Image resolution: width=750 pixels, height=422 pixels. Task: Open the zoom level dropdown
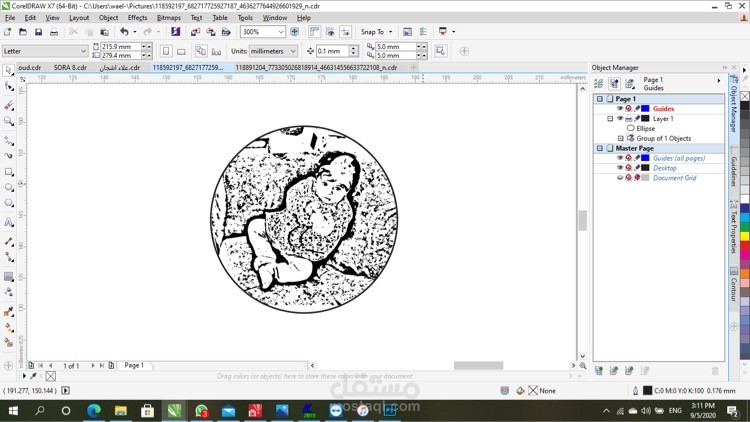coord(281,32)
